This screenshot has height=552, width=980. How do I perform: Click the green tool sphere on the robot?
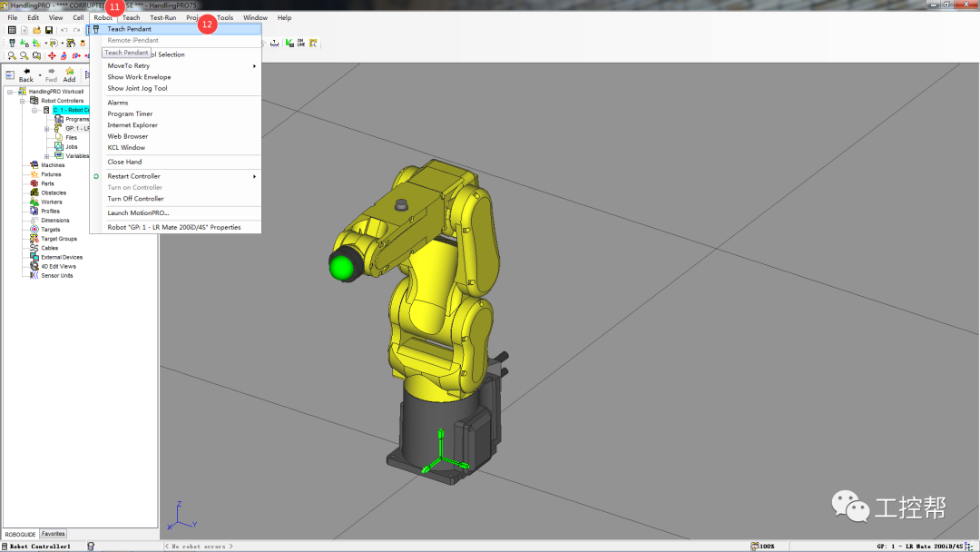point(341,266)
